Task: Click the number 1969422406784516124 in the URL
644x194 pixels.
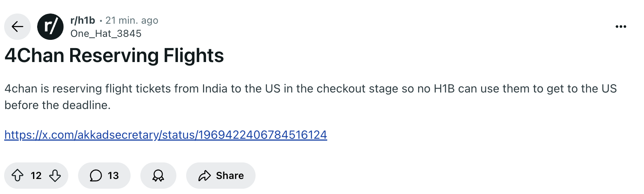Action: [262, 135]
